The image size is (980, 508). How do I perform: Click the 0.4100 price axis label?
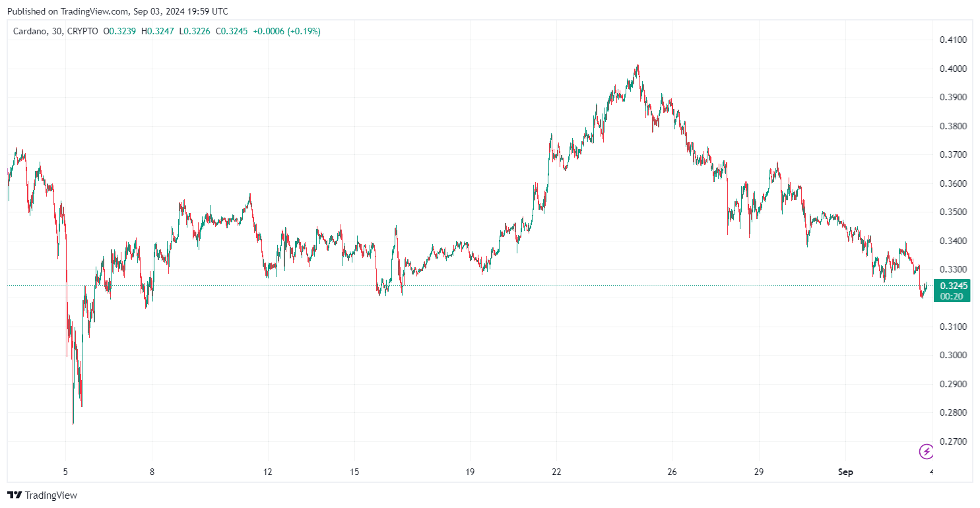[x=953, y=40]
